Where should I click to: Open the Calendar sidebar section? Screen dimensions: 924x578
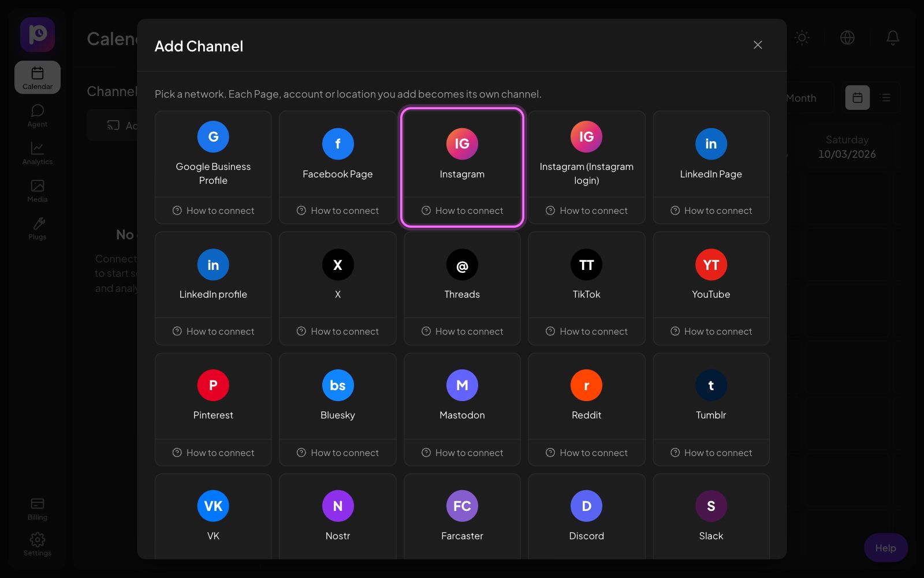[x=38, y=77]
